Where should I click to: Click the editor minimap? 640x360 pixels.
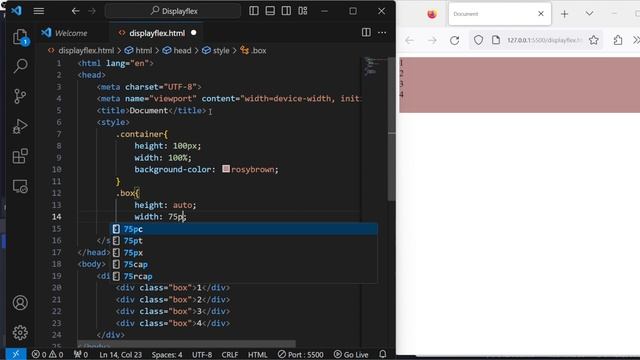[x=373, y=68]
